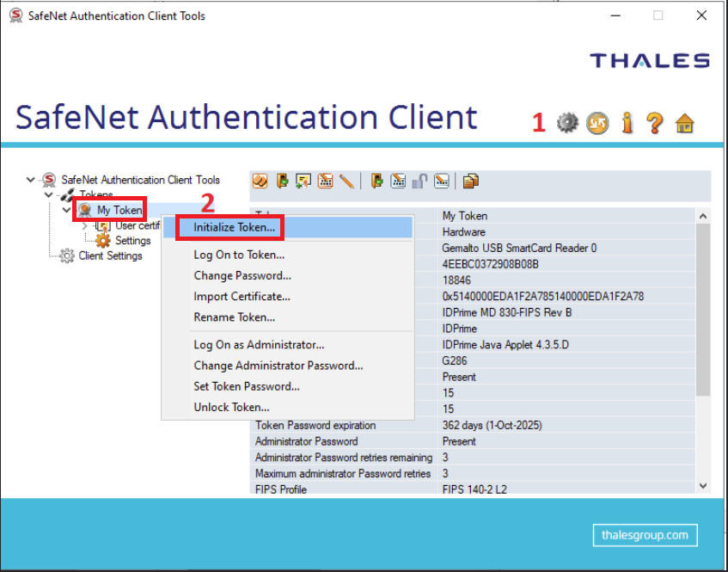Viewport: 728px width, 572px height.
Task: Open the thalesgroup.com link
Action: click(x=645, y=535)
